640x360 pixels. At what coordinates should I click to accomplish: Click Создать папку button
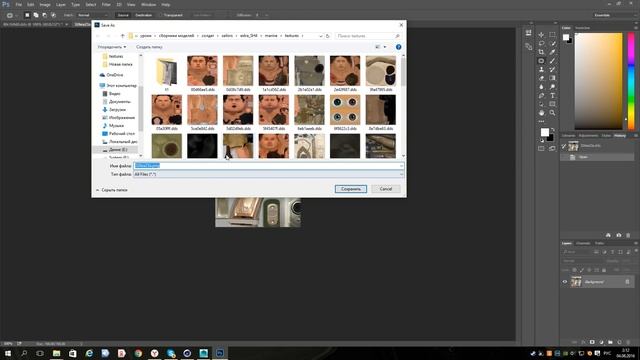click(x=149, y=47)
